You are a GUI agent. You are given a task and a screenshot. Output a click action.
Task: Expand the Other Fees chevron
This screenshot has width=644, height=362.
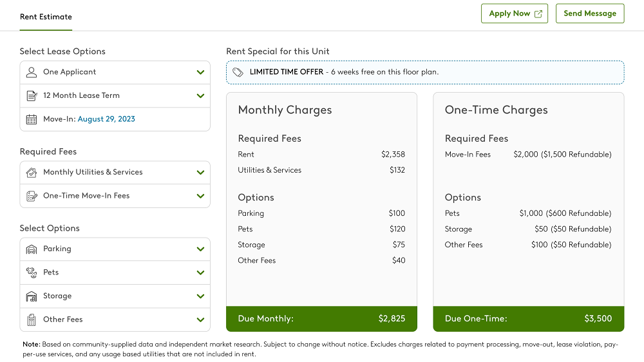tap(200, 319)
